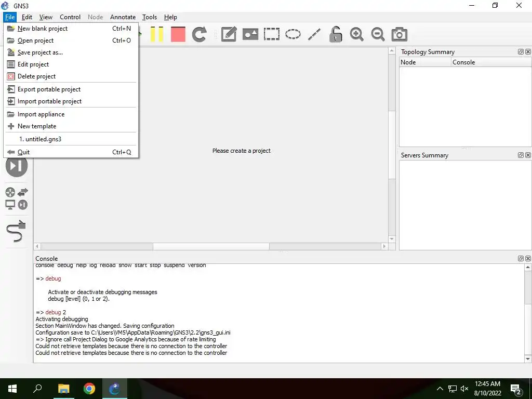Browse routers sidebar icon
532x399 pixels.
tap(10, 192)
